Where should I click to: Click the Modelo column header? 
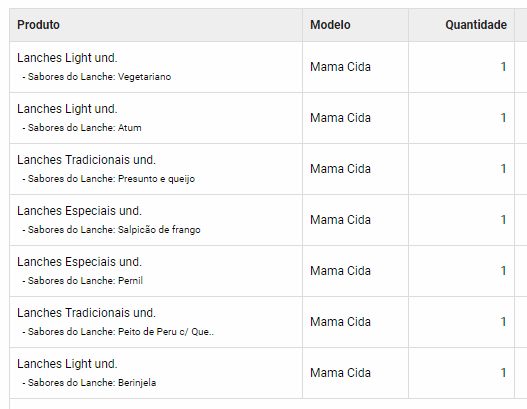330,25
